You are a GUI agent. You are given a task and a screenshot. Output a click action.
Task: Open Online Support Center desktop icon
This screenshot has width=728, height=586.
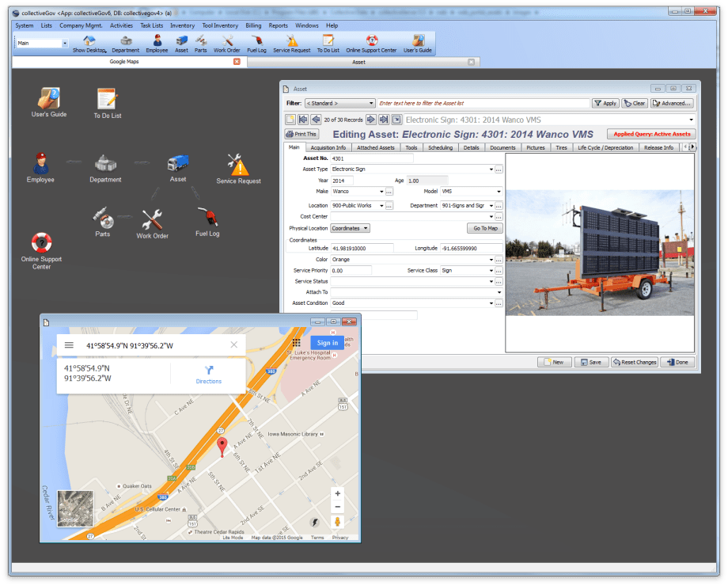pyautogui.click(x=41, y=249)
